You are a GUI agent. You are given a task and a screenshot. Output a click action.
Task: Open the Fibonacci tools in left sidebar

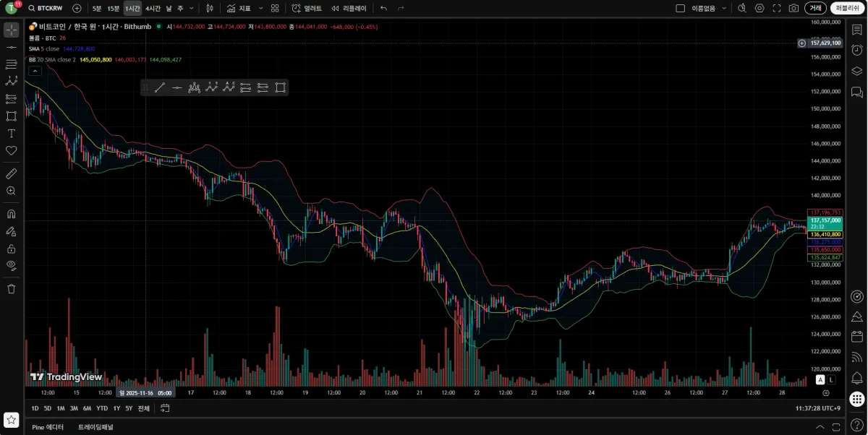(11, 64)
